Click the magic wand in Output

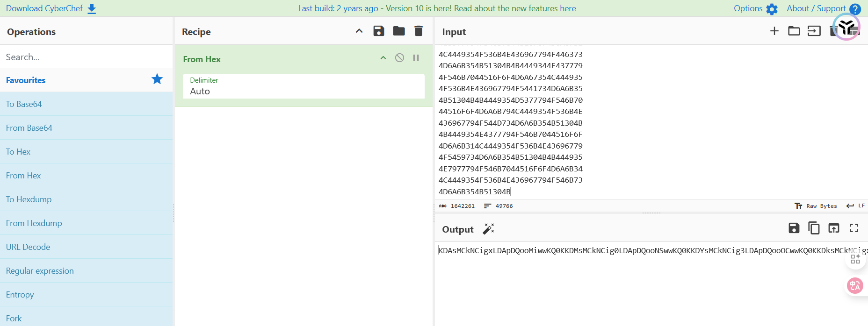click(x=488, y=229)
